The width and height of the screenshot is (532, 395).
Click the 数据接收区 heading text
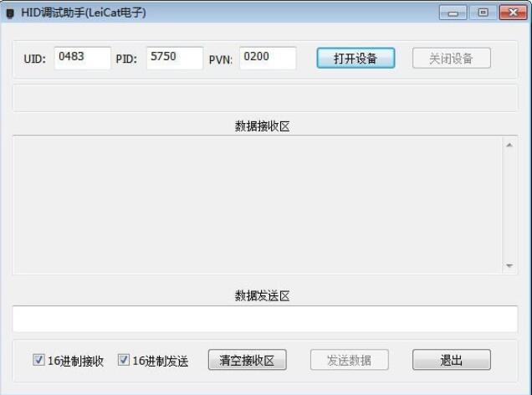tap(263, 126)
